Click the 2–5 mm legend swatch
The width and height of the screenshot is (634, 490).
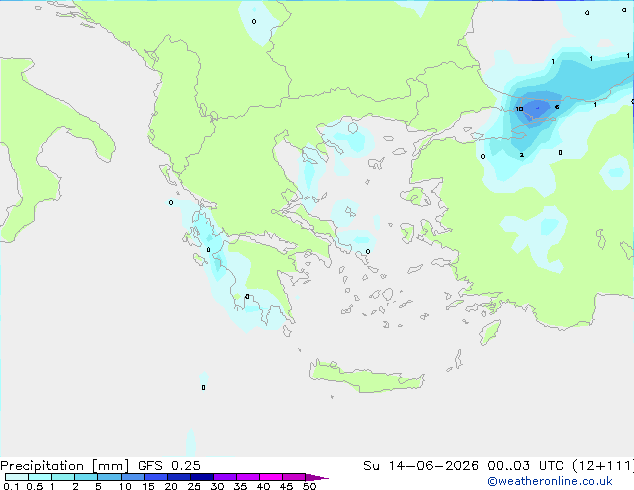pyautogui.click(x=86, y=477)
